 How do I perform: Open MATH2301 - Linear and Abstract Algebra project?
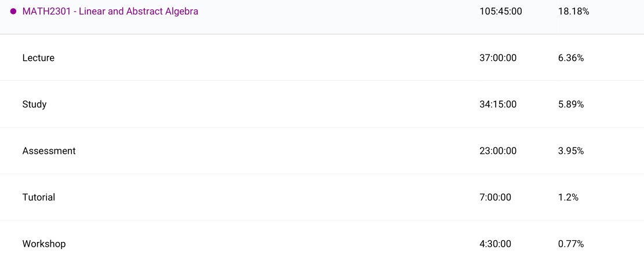(110, 12)
